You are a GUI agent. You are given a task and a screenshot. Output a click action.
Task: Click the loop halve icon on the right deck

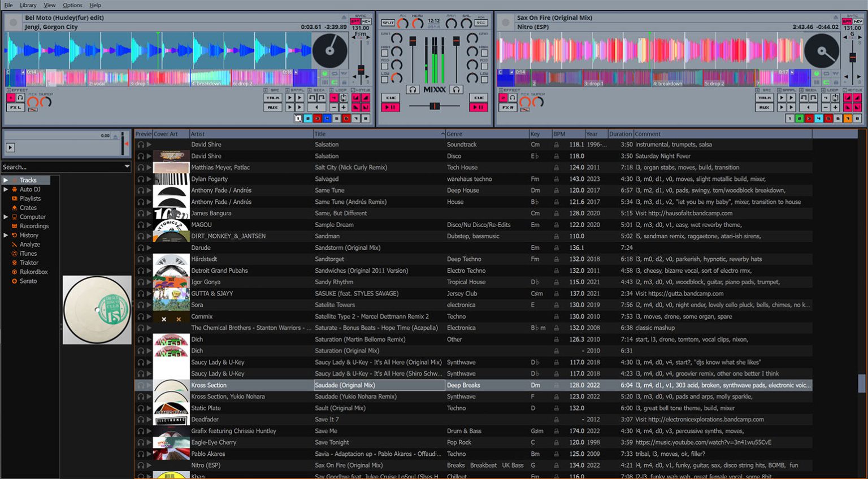coord(825,107)
